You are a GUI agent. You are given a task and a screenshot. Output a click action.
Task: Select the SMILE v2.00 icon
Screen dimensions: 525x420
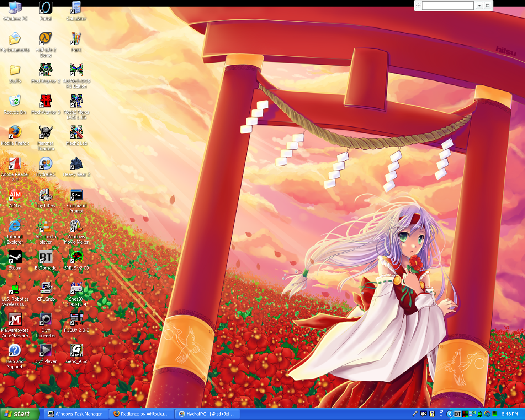(76, 260)
